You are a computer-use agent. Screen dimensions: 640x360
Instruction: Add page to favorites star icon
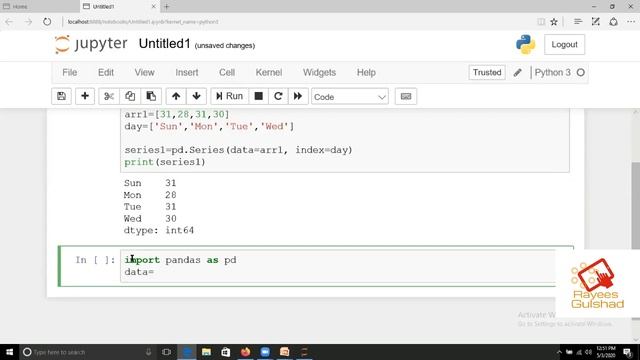554,22
